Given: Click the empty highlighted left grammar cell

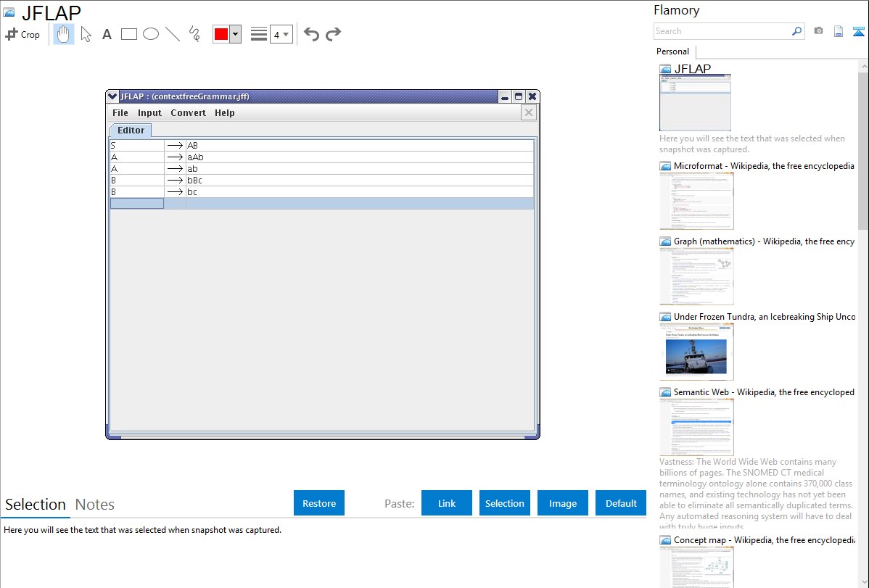Looking at the screenshot, I should click(137, 204).
